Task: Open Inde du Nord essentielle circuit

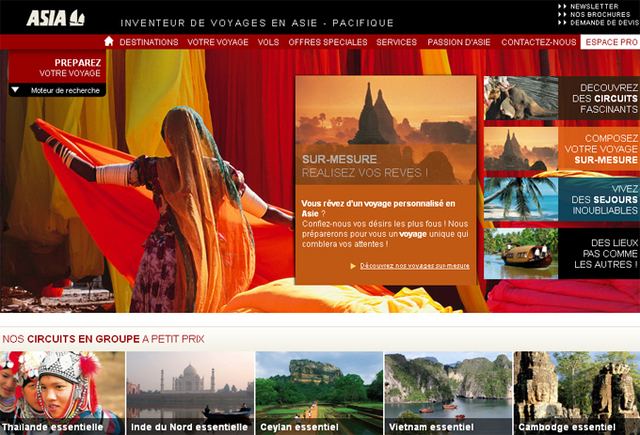Action: pyautogui.click(x=190, y=392)
